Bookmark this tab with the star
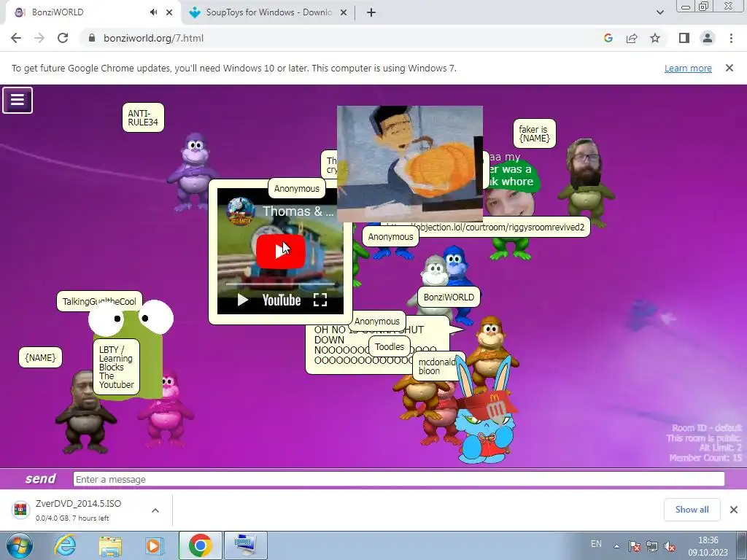 [655, 38]
